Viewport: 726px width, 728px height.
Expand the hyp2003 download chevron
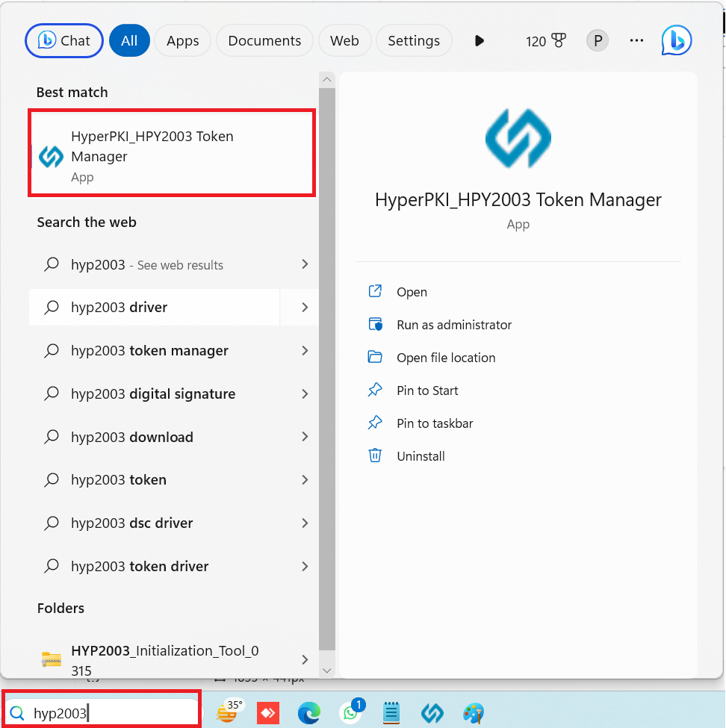(305, 437)
